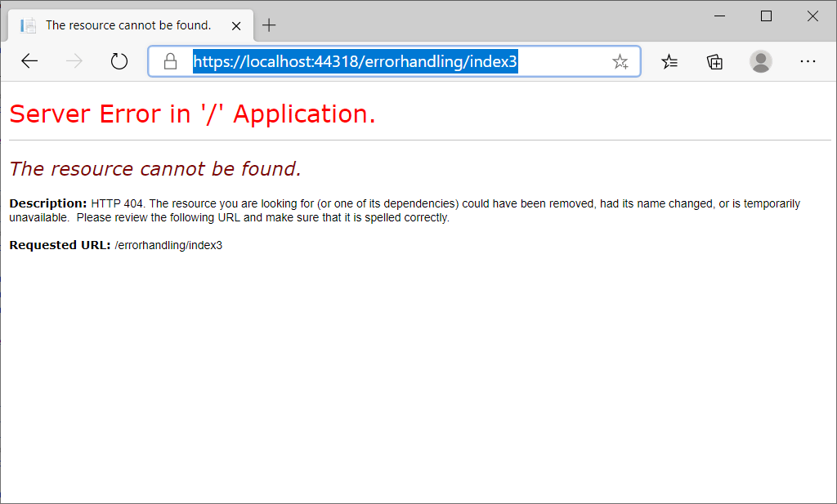The image size is (837, 504).
Task: Click the profile avatar icon
Action: coord(760,61)
